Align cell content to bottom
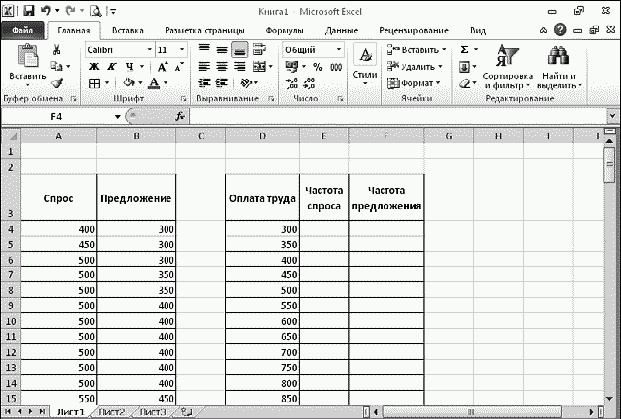Image resolution: width=621 pixels, height=419 pixels. [240, 50]
